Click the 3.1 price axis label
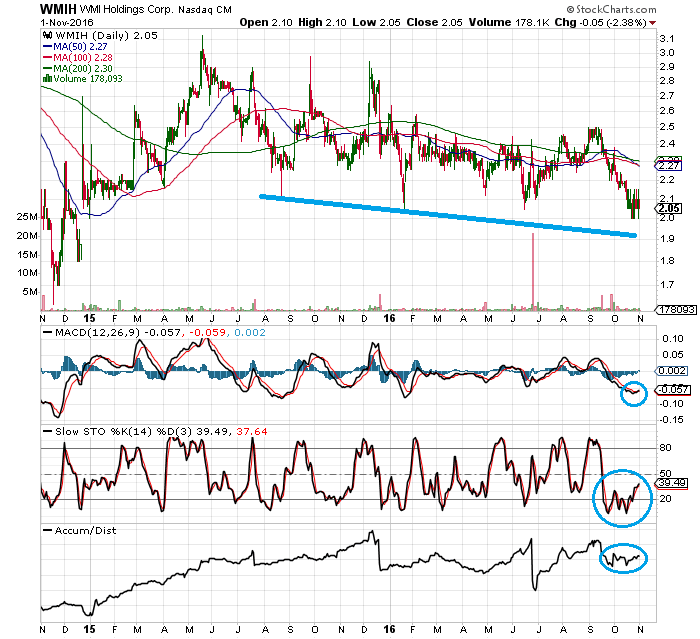The height and width of the screenshot is (639, 700). coord(667,39)
